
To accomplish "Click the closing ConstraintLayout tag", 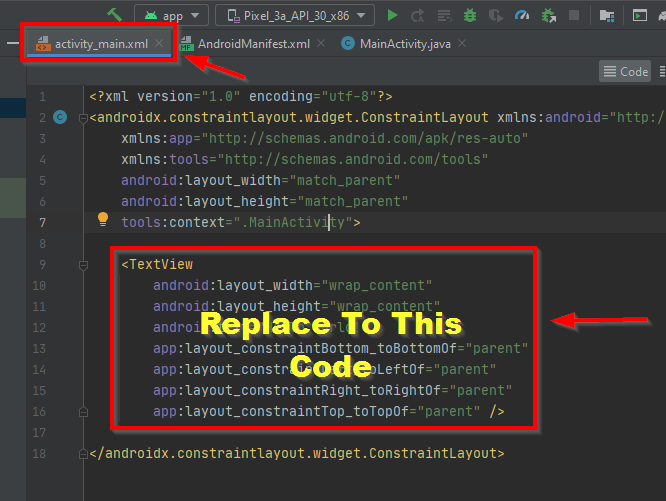I will point(297,453).
